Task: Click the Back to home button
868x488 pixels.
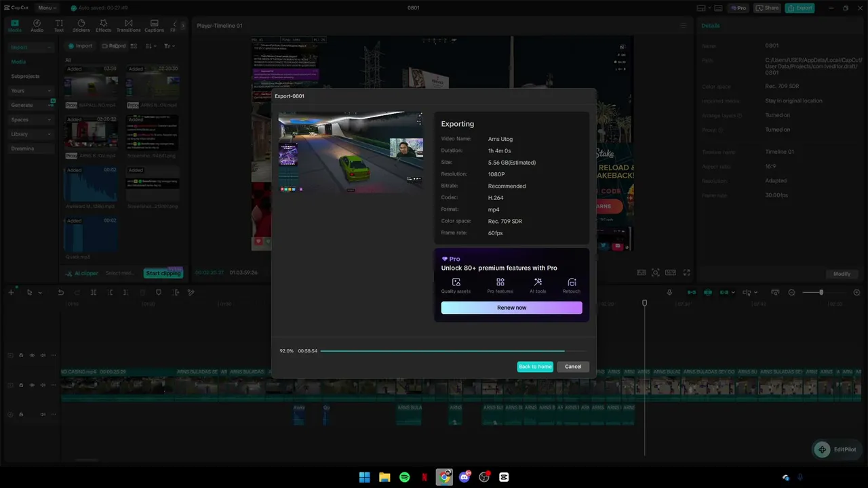Action: (535, 367)
